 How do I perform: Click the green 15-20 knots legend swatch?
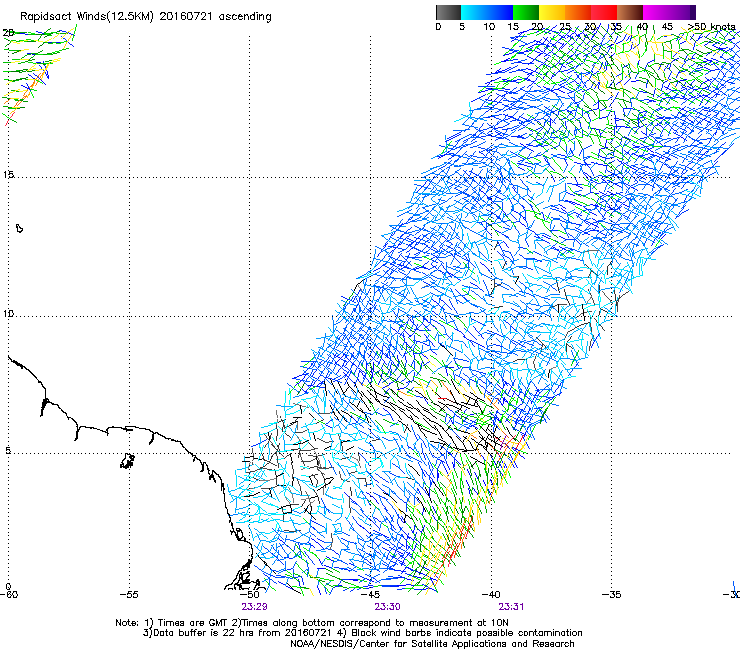pos(526,12)
